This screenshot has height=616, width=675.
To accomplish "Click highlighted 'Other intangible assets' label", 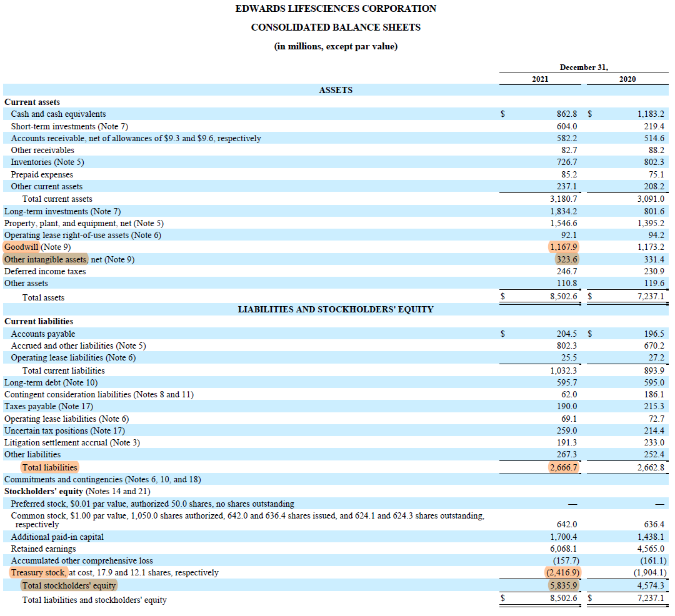I will point(46,259).
